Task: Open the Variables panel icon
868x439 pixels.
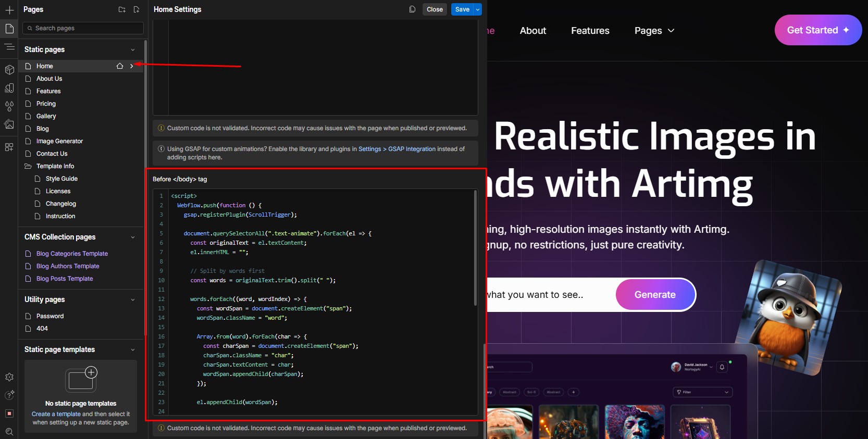Action: (x=9, y=88)
